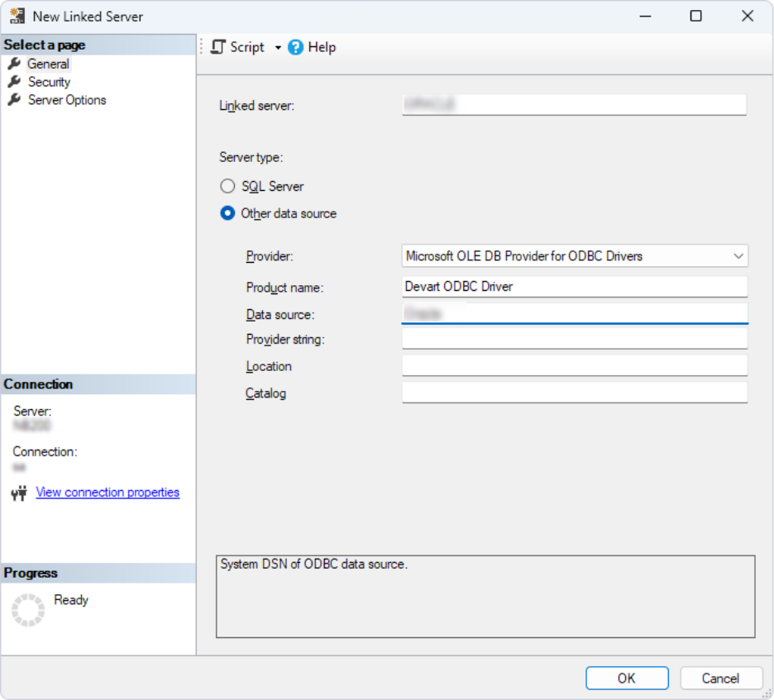Open the Provider dropdown list
Screen dimensions: 774x700
click(738, 256)
